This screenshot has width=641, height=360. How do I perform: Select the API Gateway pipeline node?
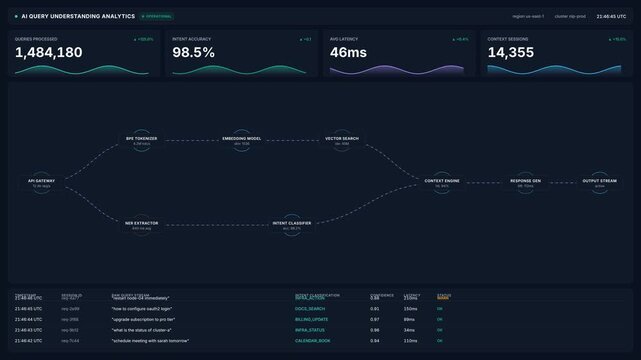(41, 183)
